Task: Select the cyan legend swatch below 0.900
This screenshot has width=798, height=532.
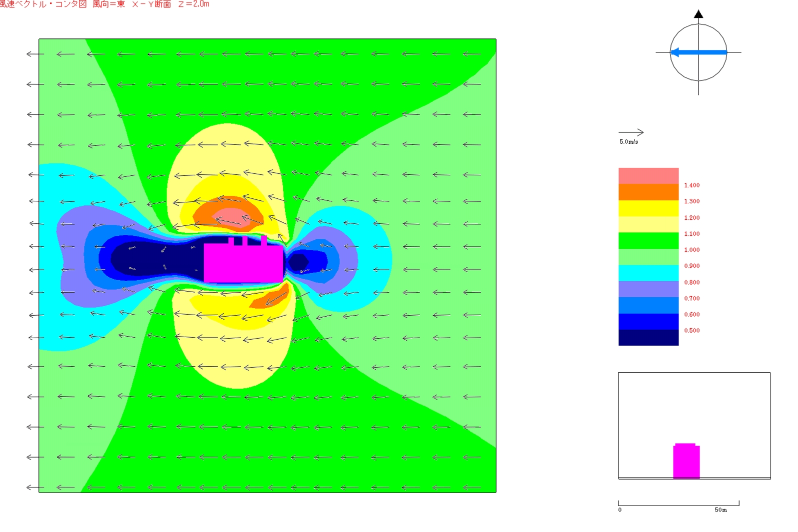Action: pos(648,273)
